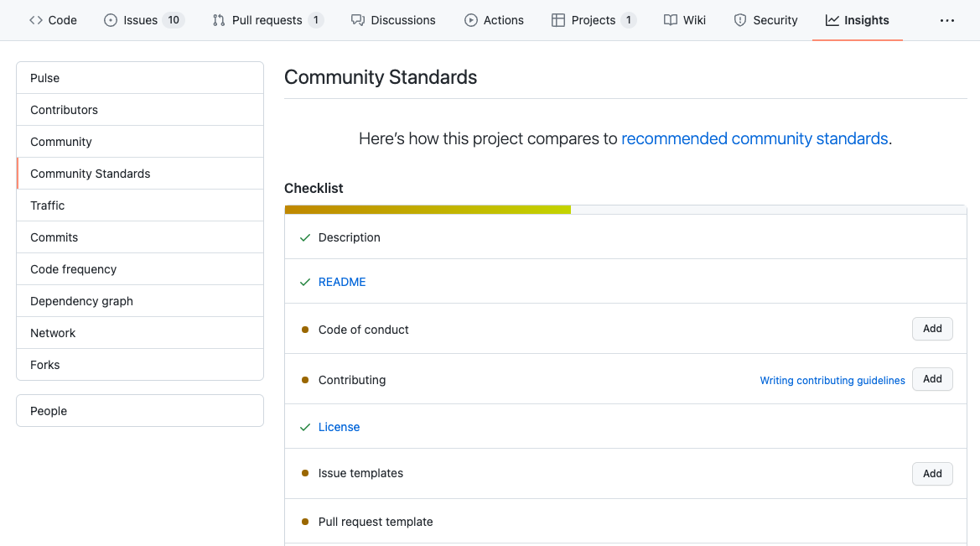
Task: Open Writing contributing guidelines link
Action: pyautogui.click(x=832, y=381)
